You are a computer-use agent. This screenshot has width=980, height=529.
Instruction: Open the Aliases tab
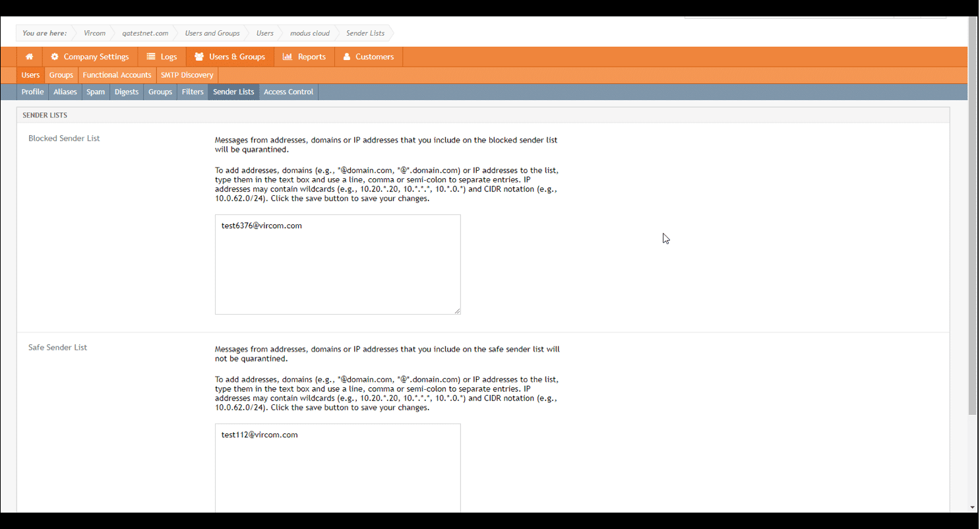pos(65,92)
